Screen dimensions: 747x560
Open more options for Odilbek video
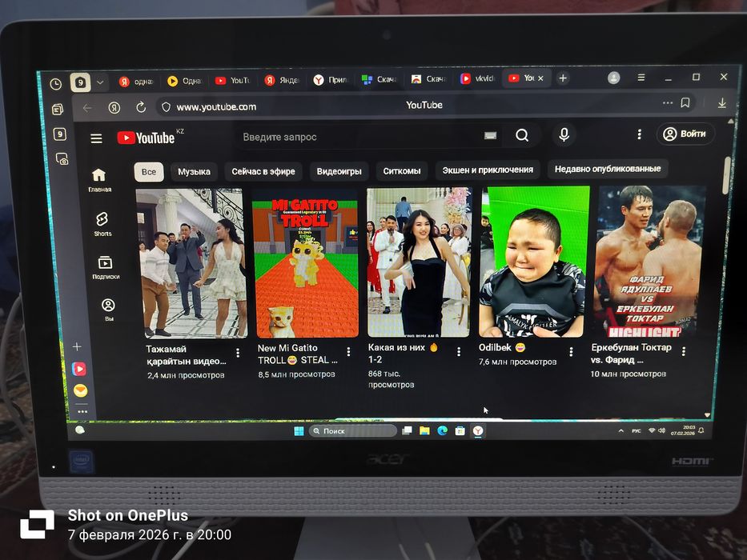[x=571, y=351]
